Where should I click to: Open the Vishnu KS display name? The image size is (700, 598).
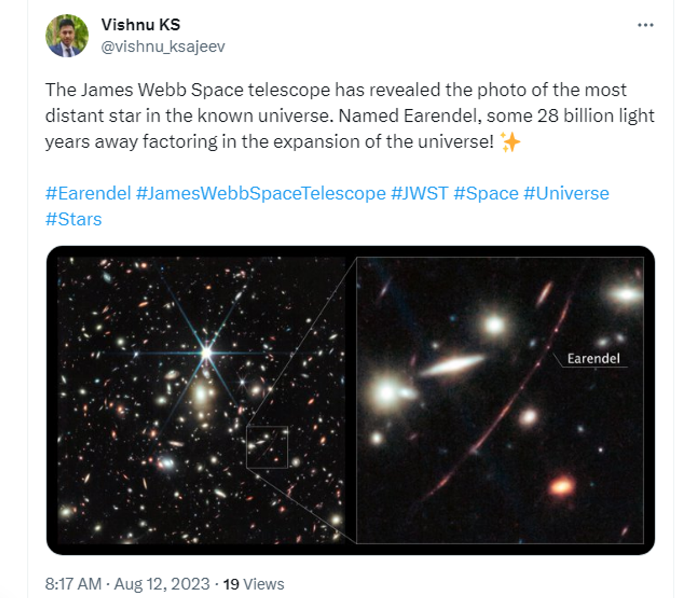coord(141,25)
